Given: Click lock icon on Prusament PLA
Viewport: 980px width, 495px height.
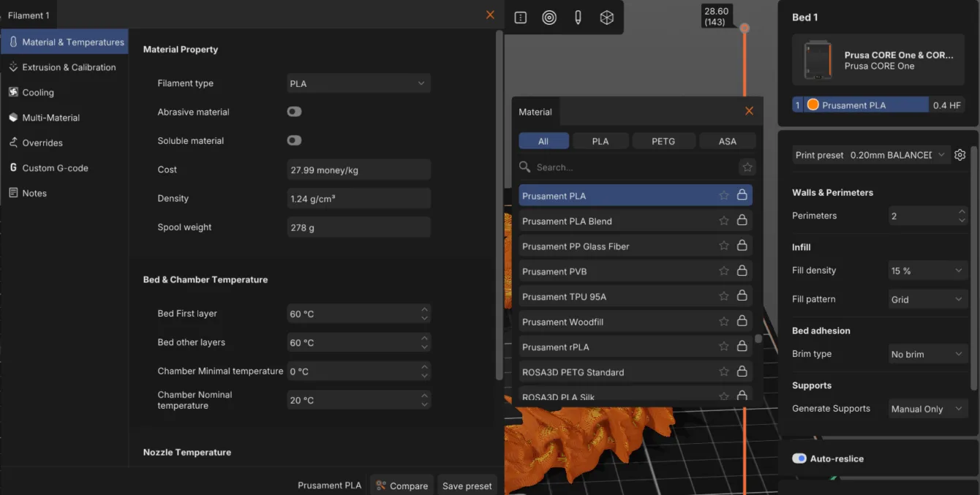Looking at the screenshot, I should [742, 195].
